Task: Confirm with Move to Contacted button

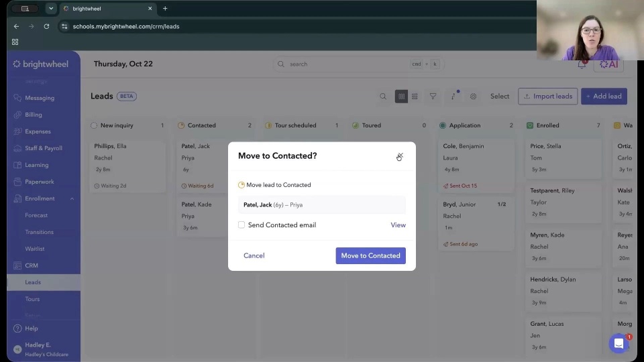Action: (370, 255)
